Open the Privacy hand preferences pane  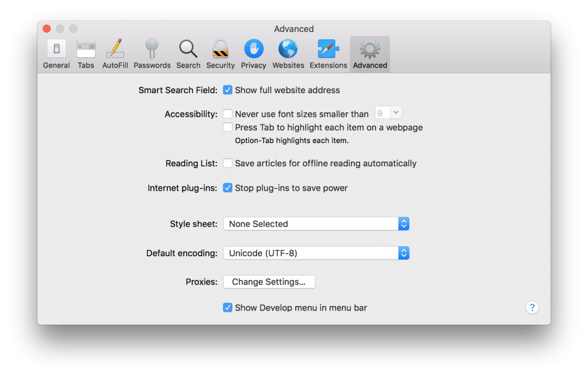(x=253, y=54)
